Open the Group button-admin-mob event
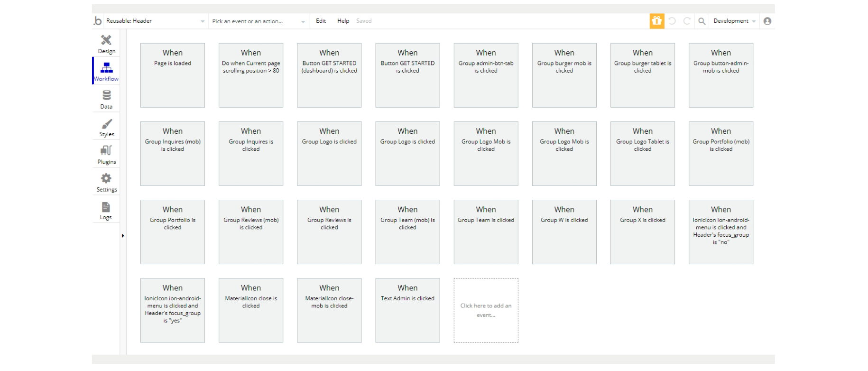Image resolution: width=868 pixels, height=371 pixels. [721, 75]
